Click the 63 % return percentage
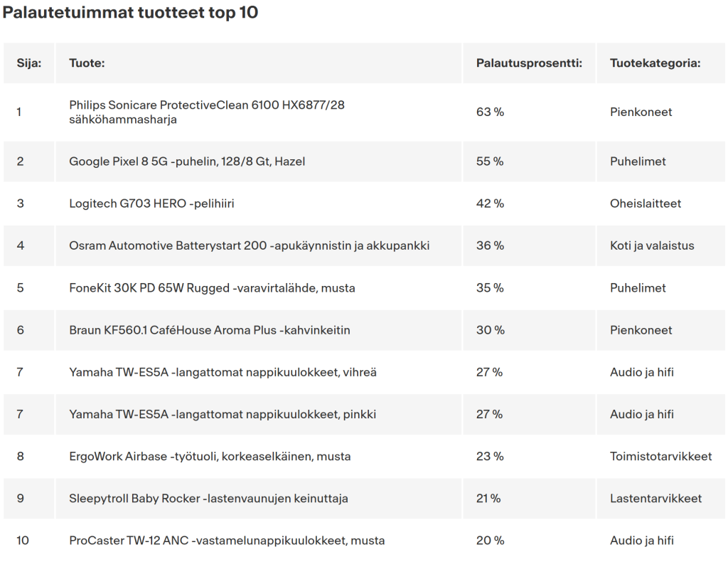 pos(490,112)
